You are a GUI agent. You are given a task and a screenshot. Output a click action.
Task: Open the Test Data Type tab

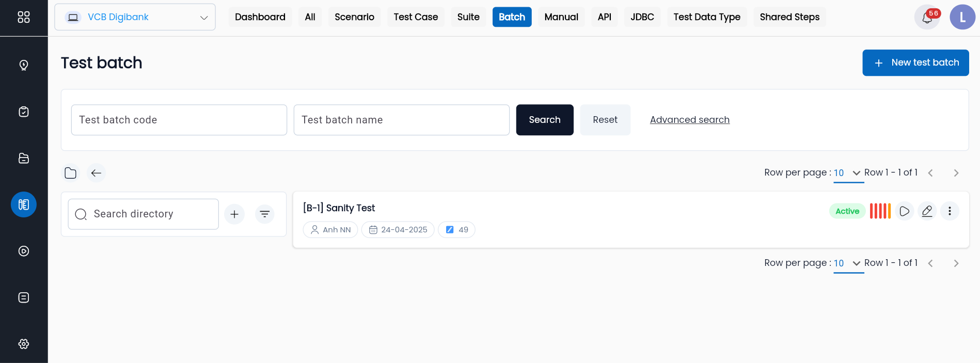(x=707, y=17)
